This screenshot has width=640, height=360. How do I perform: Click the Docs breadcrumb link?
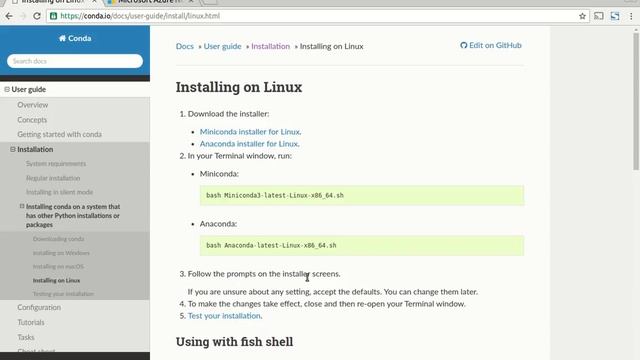184,46
